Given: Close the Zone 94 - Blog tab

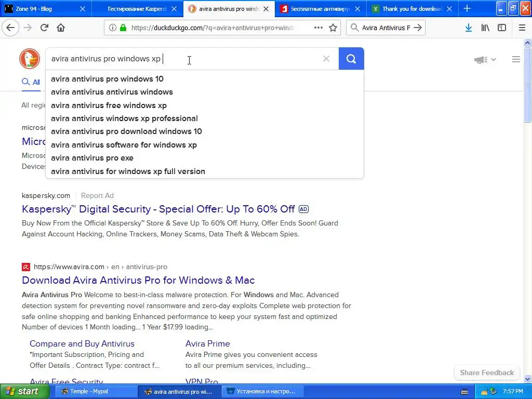Looking at the screenshot, I should pyautogui.click(x=83, y=9).
